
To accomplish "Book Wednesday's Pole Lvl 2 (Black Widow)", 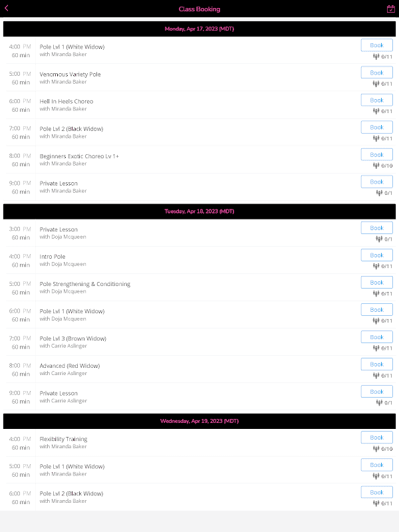I will [376, 492].
